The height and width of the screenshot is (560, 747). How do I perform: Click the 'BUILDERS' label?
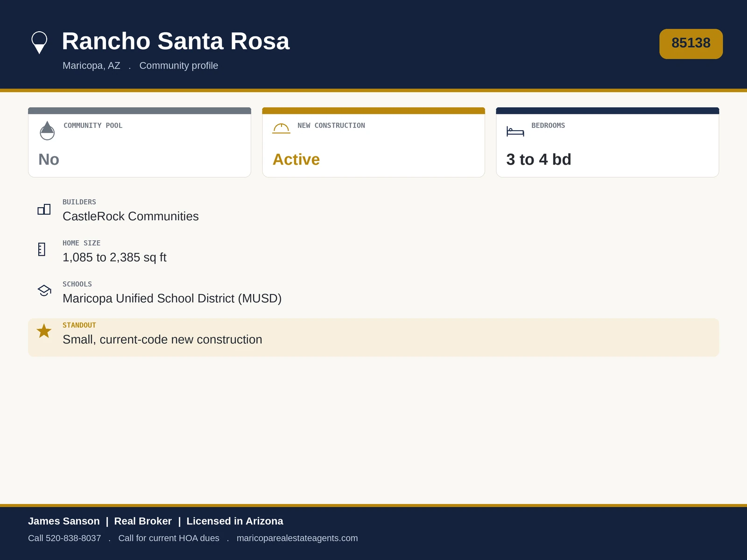click(79, 202)
